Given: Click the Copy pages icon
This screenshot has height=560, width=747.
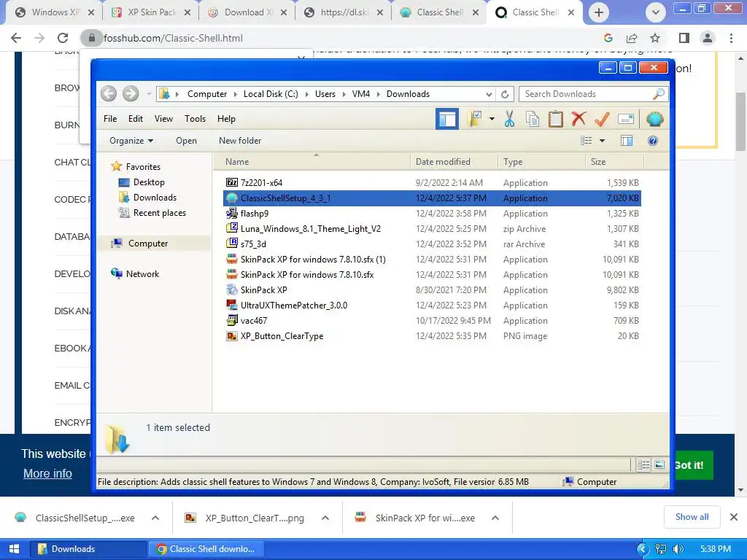Looking at the screenshot, I should pyautogui.click(x=532, y=119).
